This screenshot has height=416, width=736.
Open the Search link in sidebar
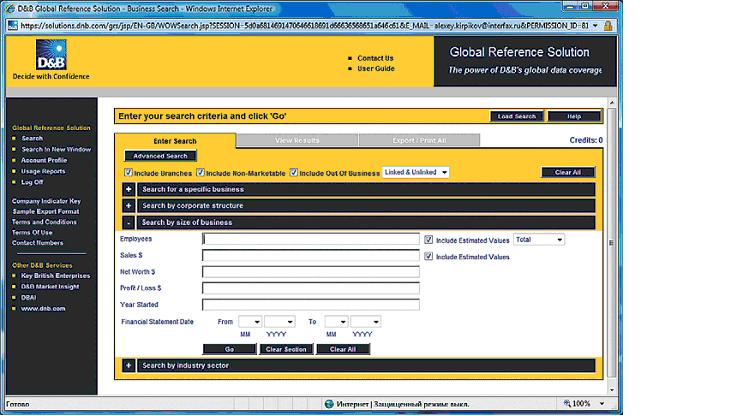(32, 138)
